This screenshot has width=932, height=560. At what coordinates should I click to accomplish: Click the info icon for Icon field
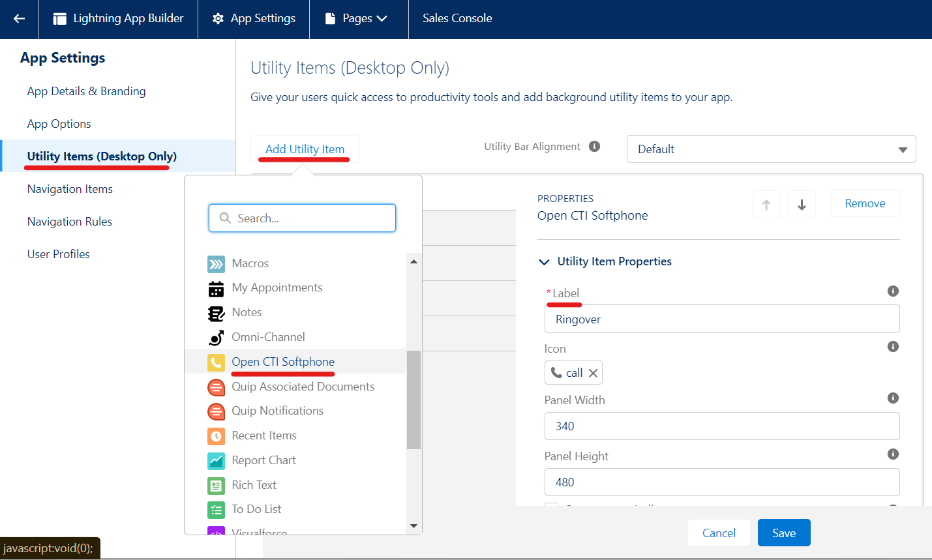[x=894, y=346]
